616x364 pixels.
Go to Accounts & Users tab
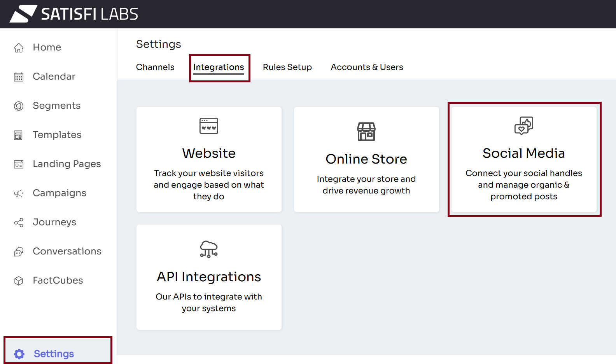click(x=367, y=67)
